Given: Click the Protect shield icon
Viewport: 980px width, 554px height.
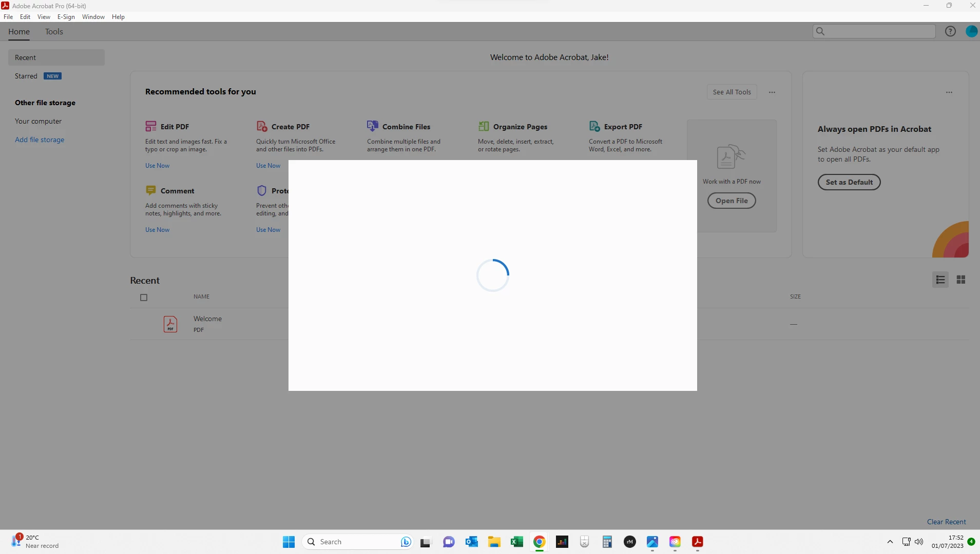Looking at the screenshot, I should point(262,190).
